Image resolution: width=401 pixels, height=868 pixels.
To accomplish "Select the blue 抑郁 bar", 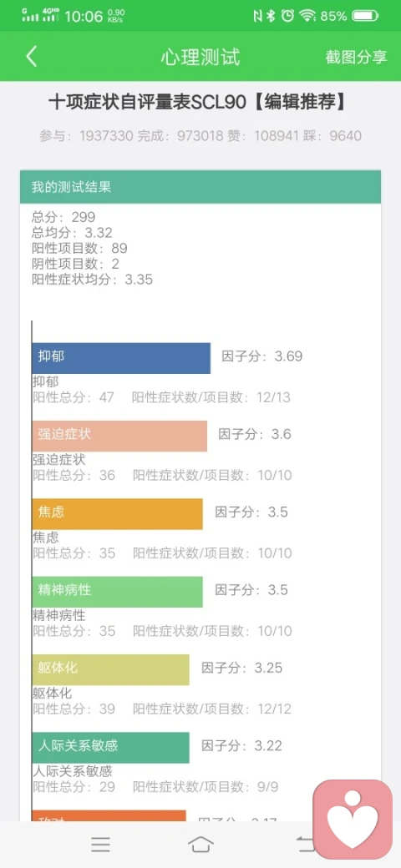I will point(121,358).
